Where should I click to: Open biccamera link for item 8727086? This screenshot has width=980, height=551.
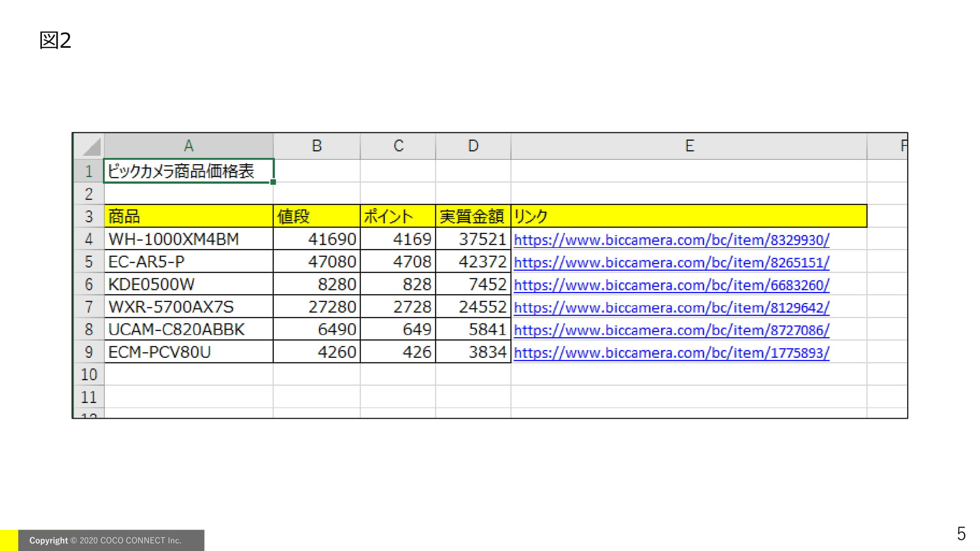click(671, 330)
